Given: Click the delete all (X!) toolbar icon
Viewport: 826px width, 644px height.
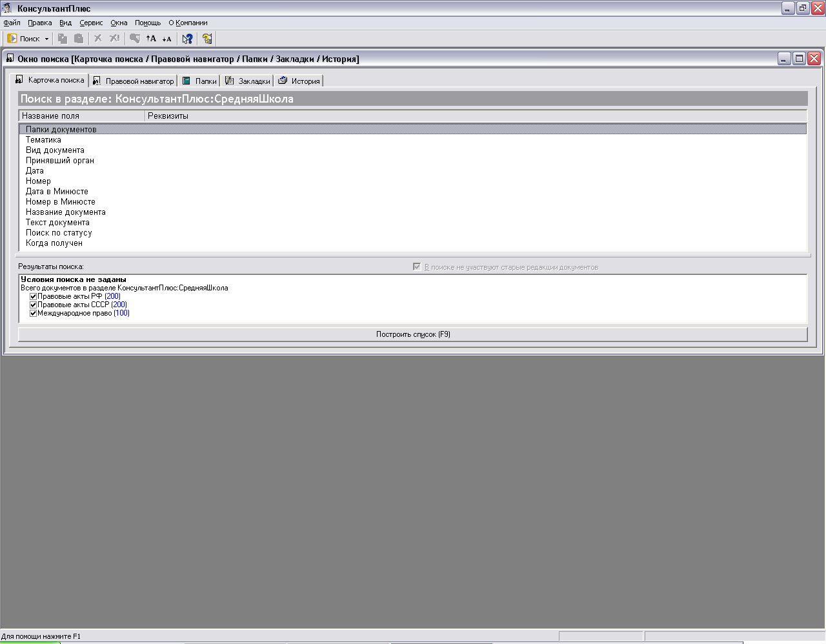Looking at the screenshot, I should click(114, 39).
